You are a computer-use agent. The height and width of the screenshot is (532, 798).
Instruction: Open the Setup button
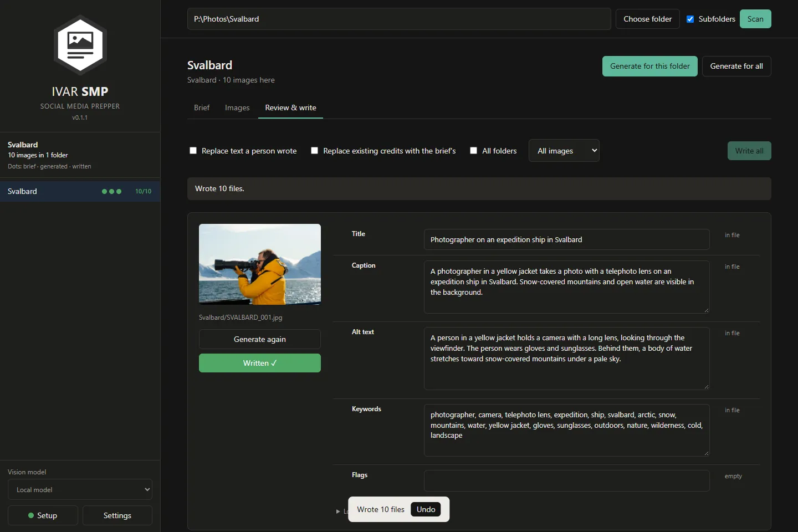point(43,515)
